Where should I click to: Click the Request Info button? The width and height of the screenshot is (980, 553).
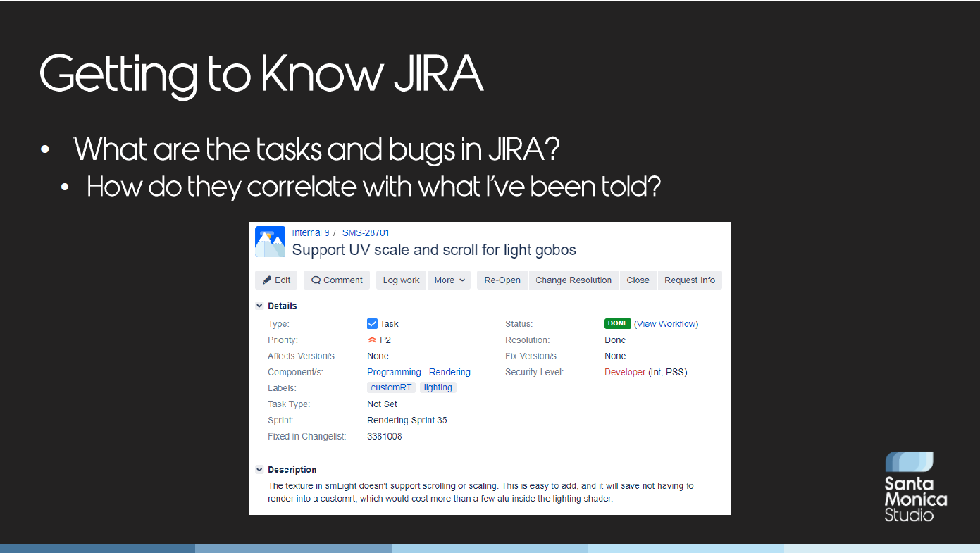pyautogui.click(x=690, y=280)
